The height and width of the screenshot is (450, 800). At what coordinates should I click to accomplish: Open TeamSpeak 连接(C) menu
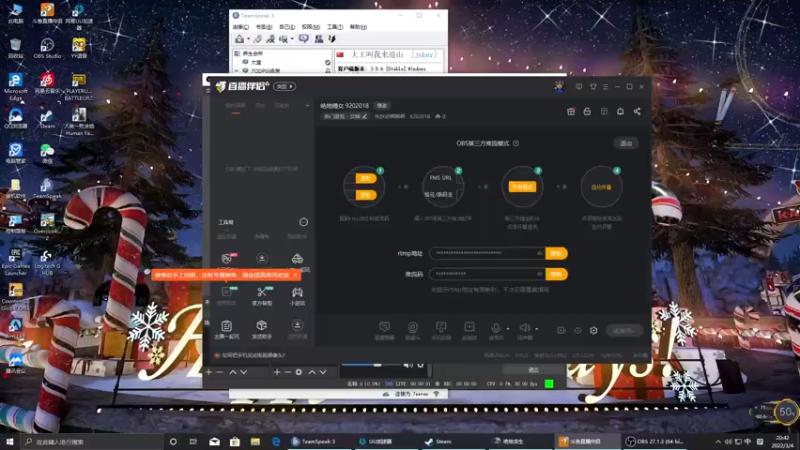[x=240, y=27]
